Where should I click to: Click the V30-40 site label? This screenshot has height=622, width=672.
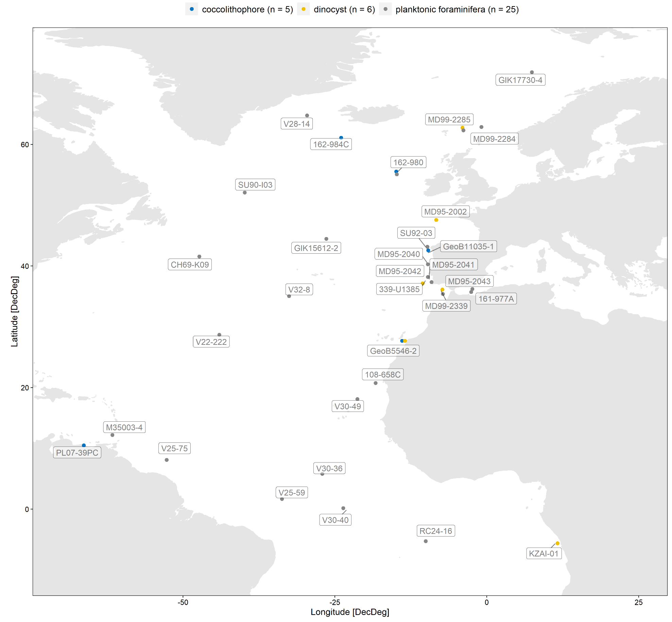[335, 520]
